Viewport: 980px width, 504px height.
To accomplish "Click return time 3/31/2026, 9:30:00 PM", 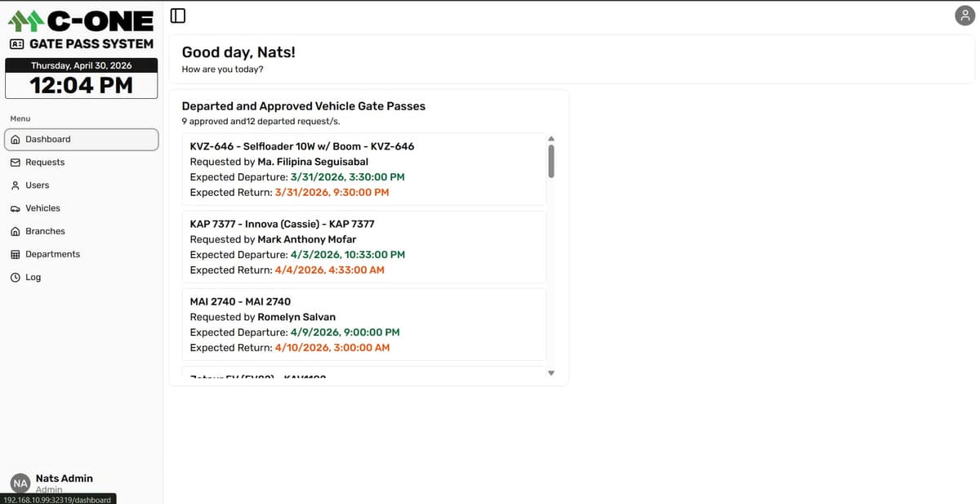I will tap(332, 193).
